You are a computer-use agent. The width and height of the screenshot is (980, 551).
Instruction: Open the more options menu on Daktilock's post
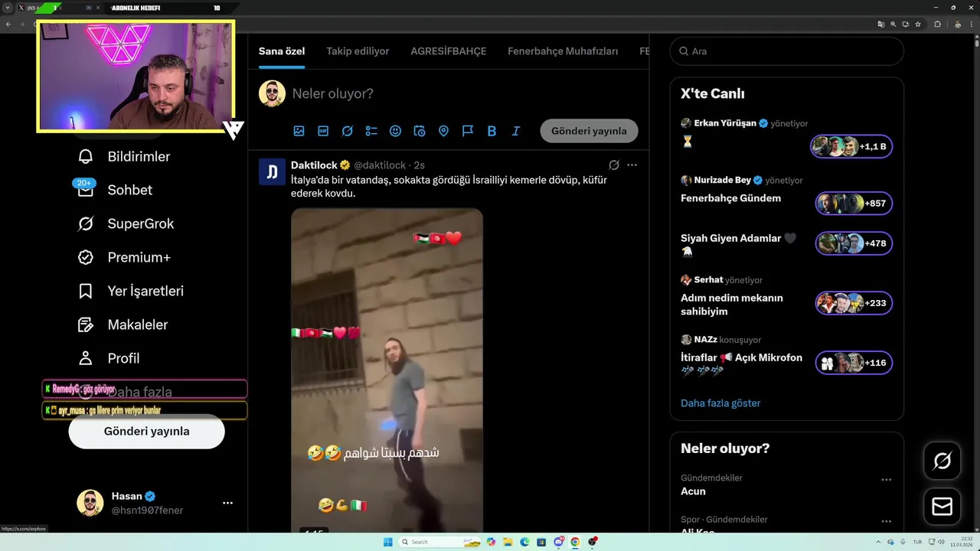632,165
